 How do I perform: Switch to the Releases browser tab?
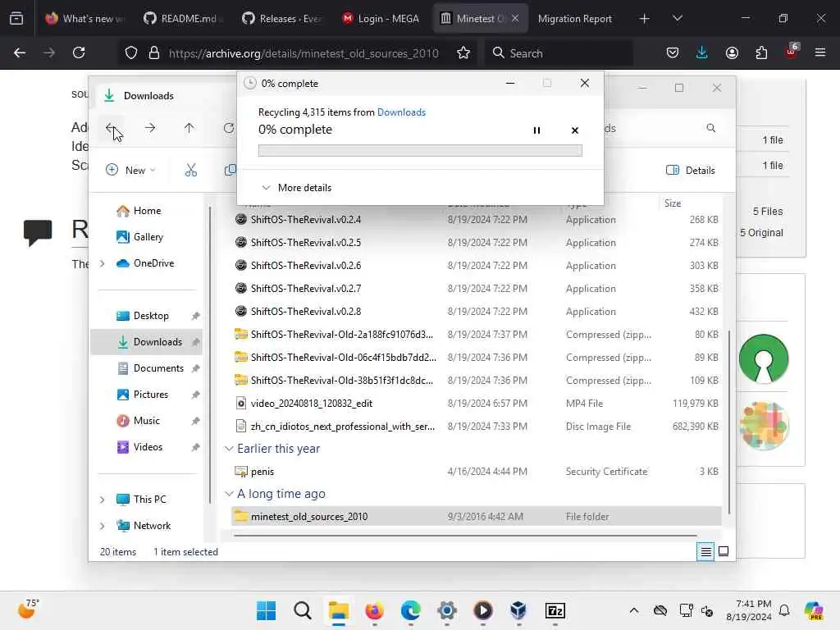click(283, 19)
